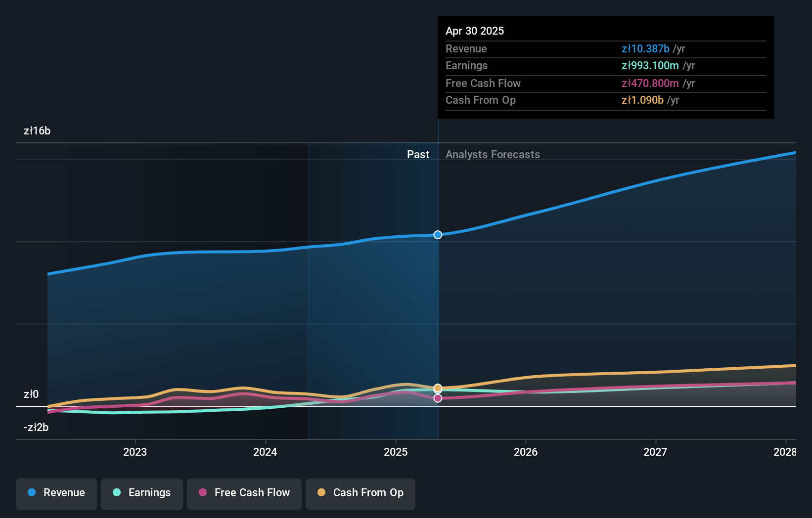Click the vertical date divider line at 2025
Viewport: 812px width, 518px height.
(438, 297)
